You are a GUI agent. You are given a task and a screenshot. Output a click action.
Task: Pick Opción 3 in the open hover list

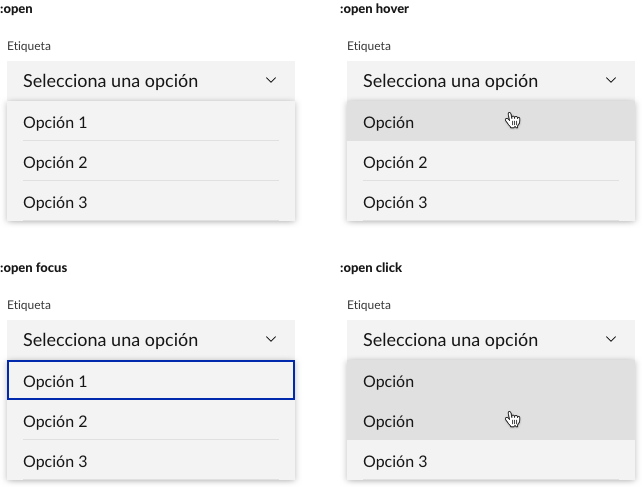pyautogui.click(x=395, y=202)
